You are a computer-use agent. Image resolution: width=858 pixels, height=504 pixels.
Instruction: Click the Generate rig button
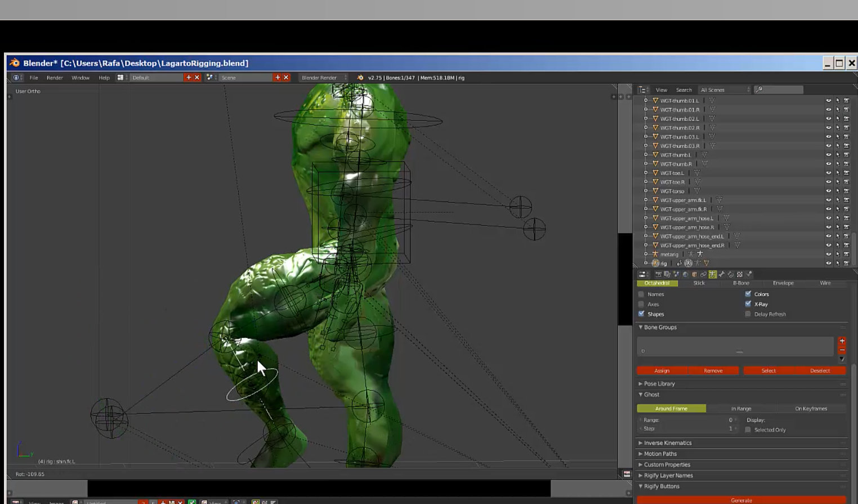[741, 500]
